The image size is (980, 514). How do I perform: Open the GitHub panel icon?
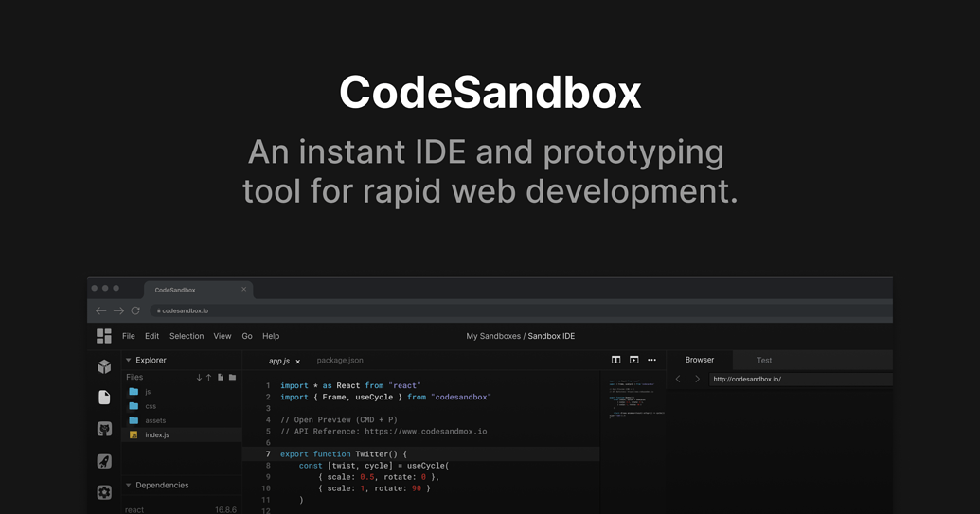pyautogui.click(x=104, y=429)
